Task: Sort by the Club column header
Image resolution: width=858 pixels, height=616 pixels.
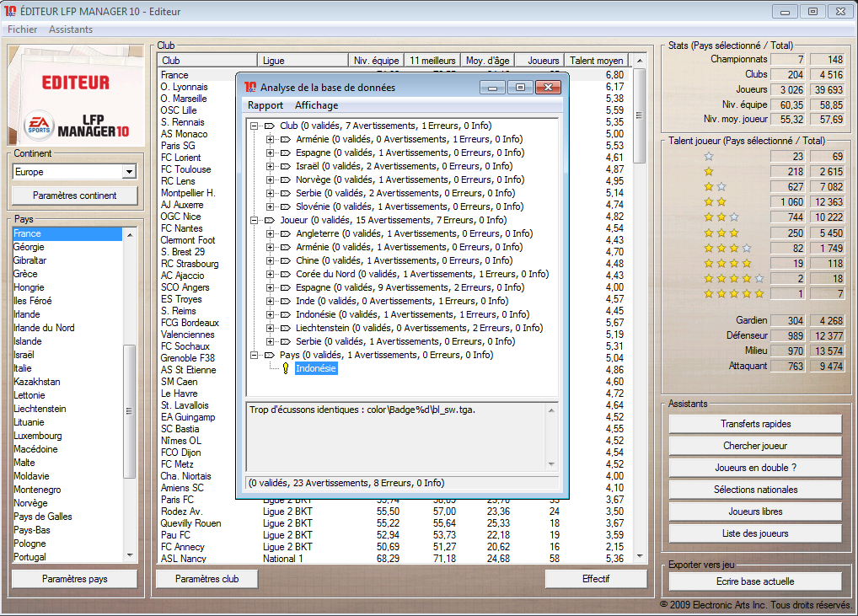Action: point(207,60)
